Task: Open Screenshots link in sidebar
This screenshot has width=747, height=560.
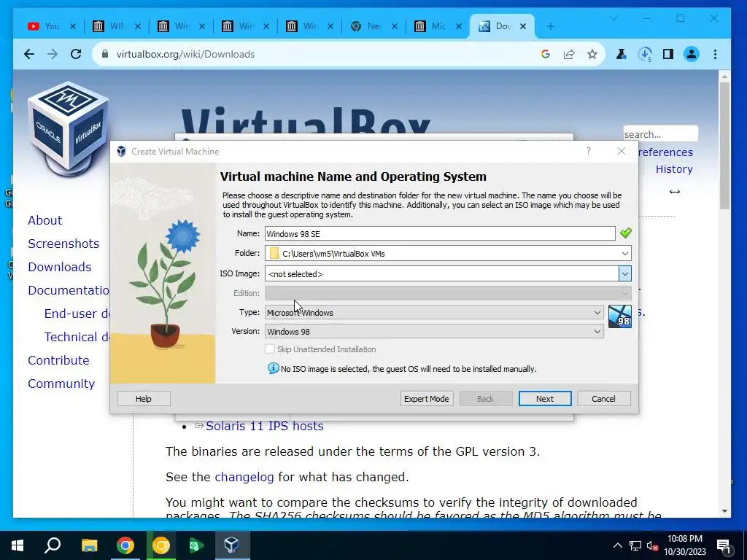Action: [x=63, y=244]
